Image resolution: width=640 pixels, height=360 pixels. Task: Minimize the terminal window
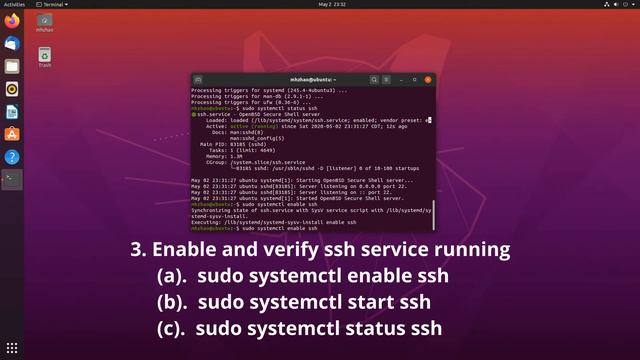coord(402,80)
